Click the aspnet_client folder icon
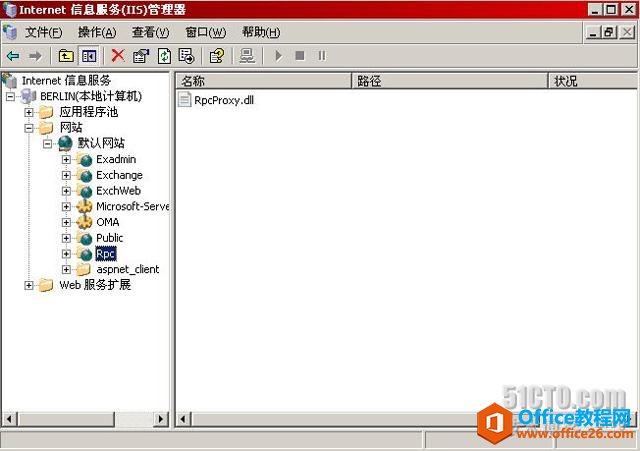The image size is (640, 451). pyautogui.click(x=84, y=269)
